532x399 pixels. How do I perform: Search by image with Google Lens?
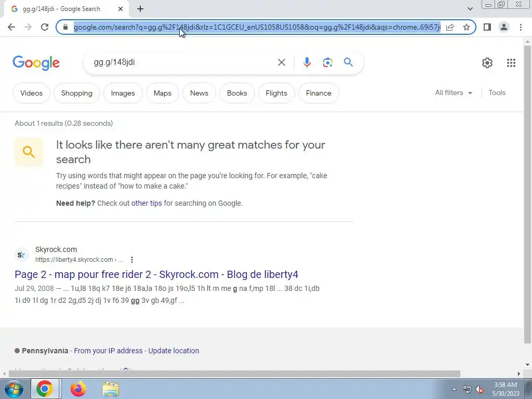coord(327,62)
